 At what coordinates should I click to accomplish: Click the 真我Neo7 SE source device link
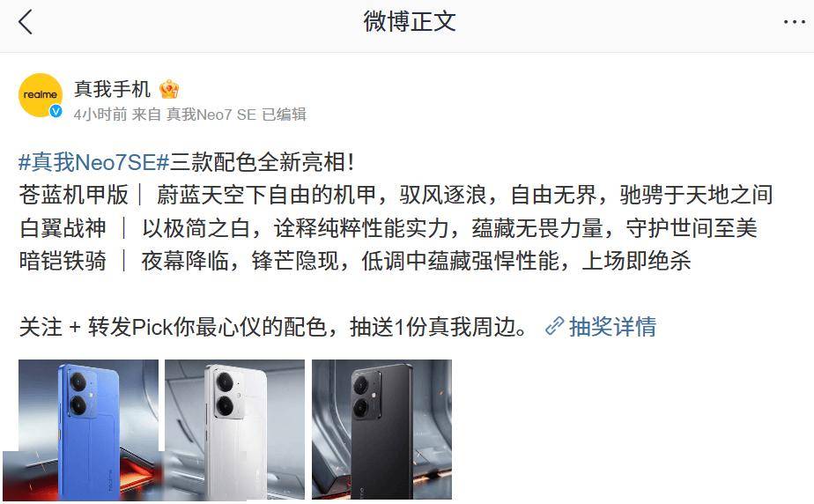coord(211,115)
